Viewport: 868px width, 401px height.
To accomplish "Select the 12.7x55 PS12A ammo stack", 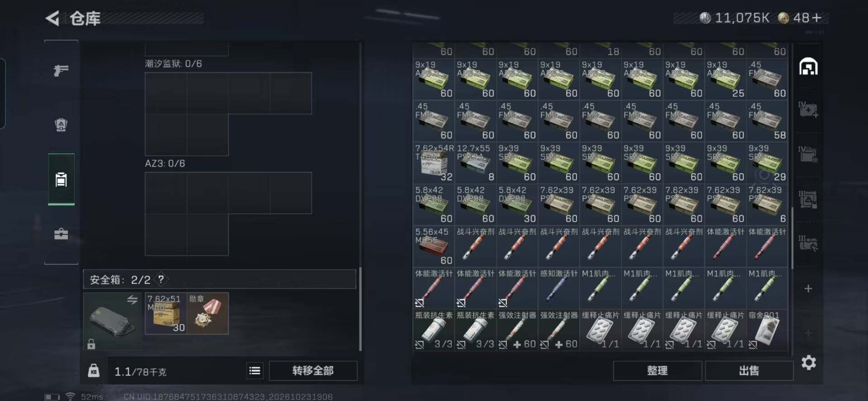I will point(475,162).
